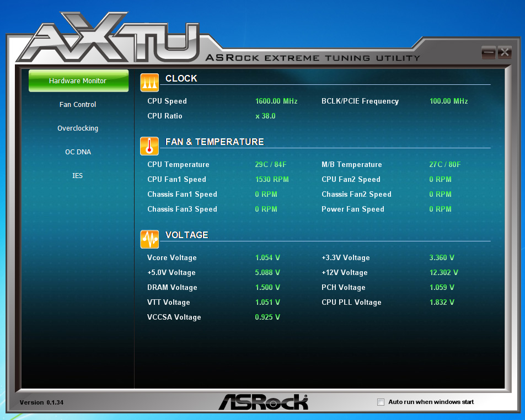Switch to Fan Control section
Viewport: 525px width, 420px height.
coord(78,104)
